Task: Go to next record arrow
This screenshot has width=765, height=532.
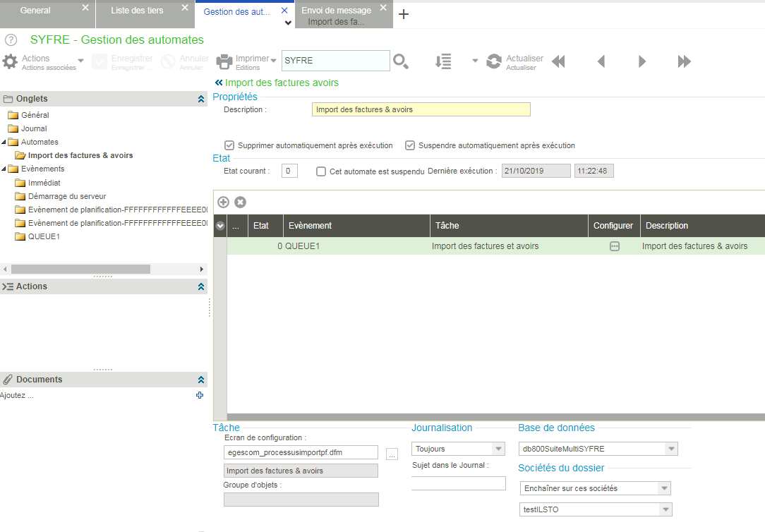Action: [642, 61]
